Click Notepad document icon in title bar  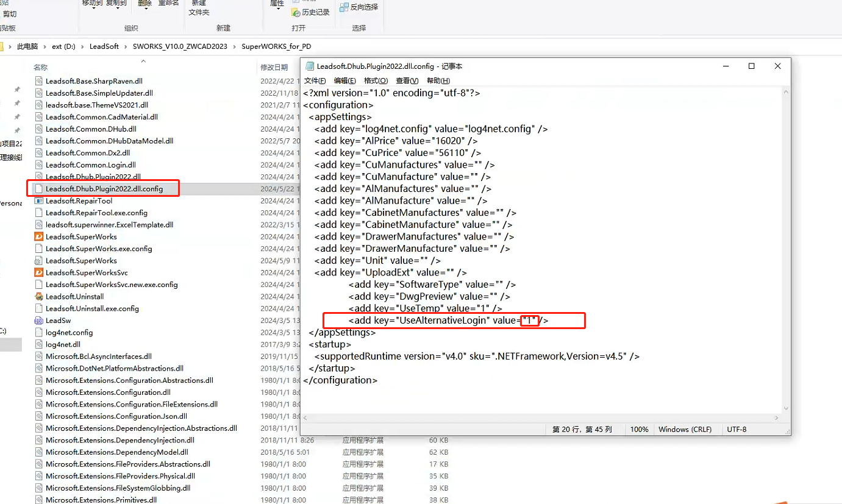point(310,66)
